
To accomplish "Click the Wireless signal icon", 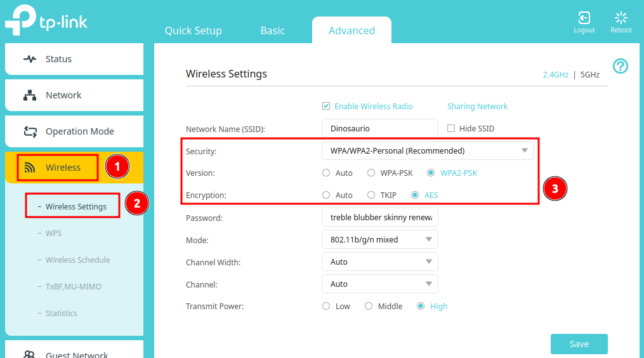I will [x=30, y=168].
